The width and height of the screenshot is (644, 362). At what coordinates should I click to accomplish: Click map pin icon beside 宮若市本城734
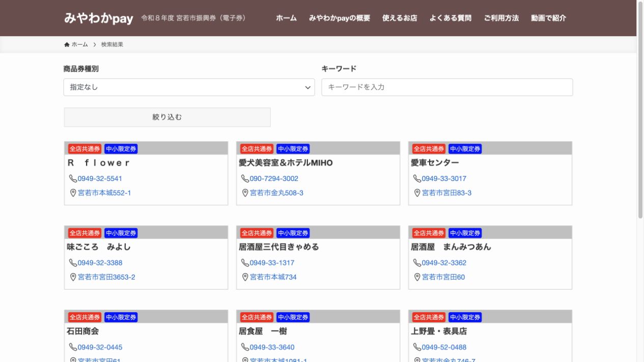point(245,277)
